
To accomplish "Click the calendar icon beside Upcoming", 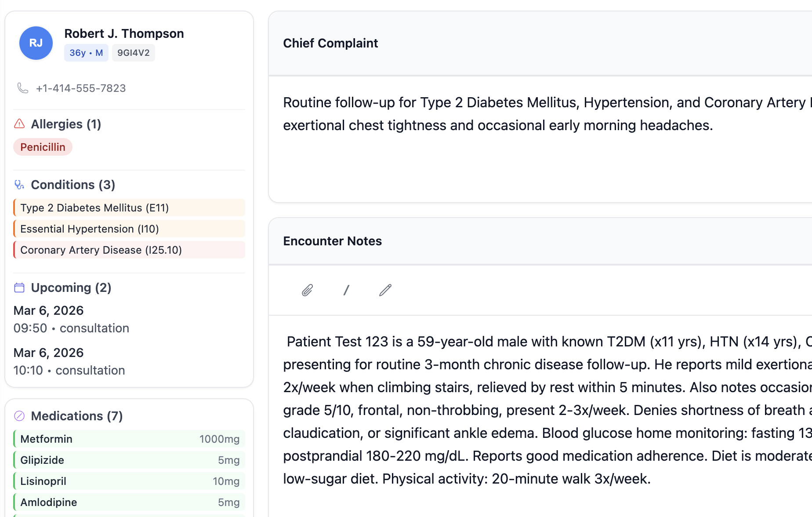I will [x=19, y=287].
